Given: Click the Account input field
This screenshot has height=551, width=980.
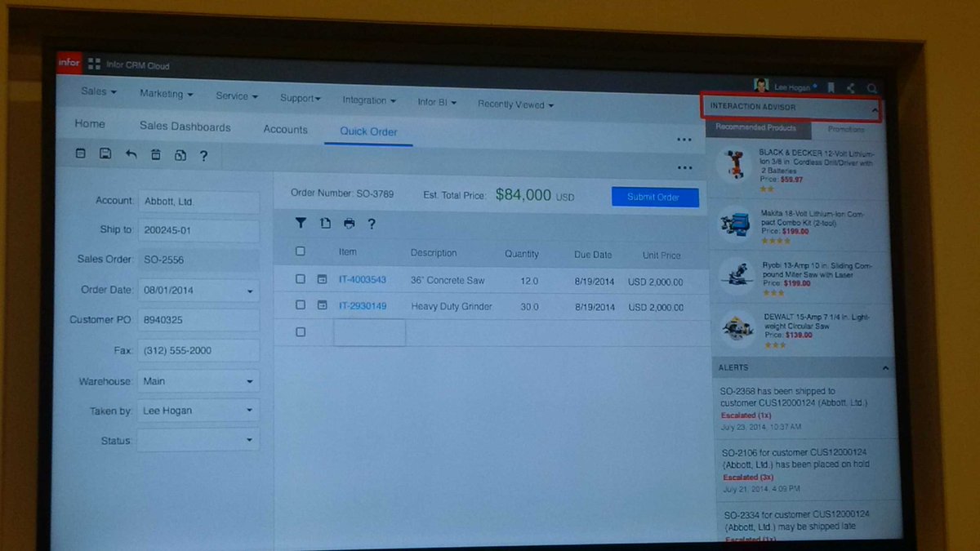Looking at the screenshot, I should click(x=198, y=202).
